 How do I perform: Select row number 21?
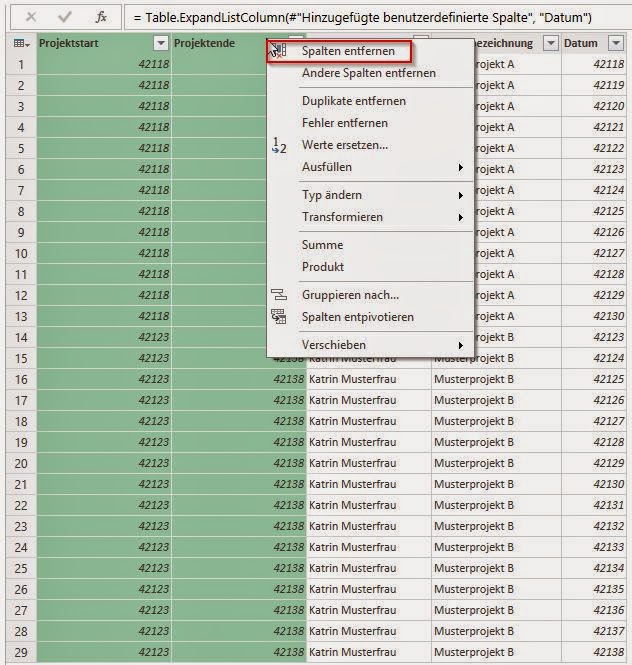[21, 484]
